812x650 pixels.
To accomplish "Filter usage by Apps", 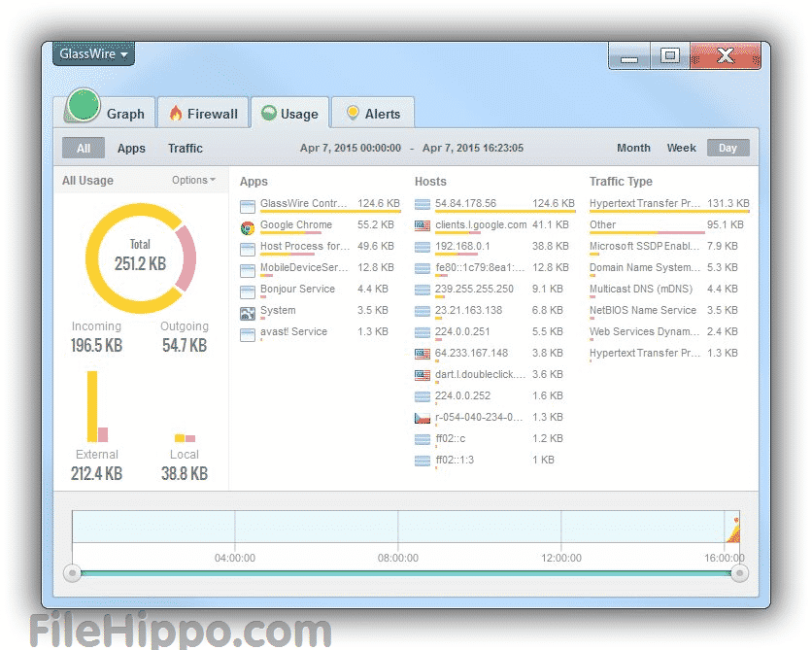I will click(131, 149).
